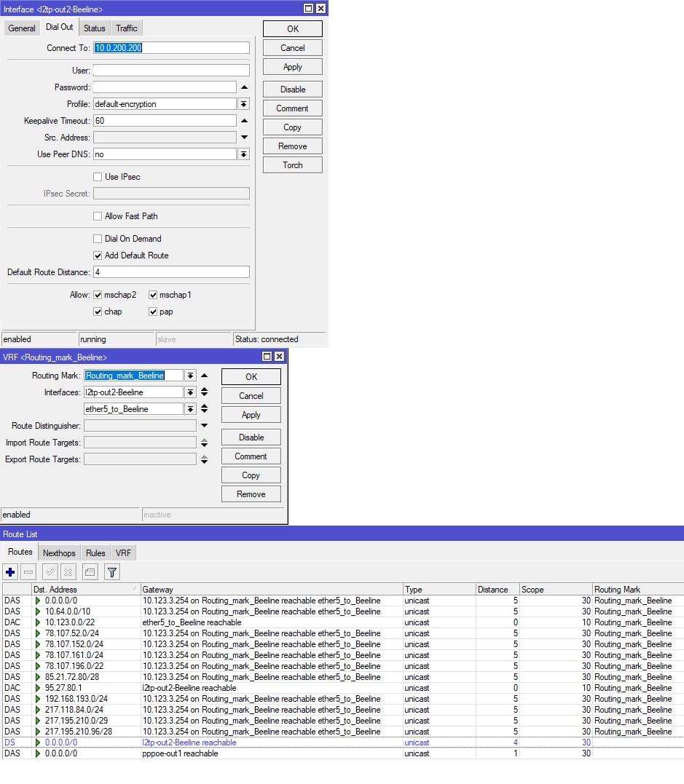Open the Profile dropdown
The height and width of the screenshot is (784, 684).
coord(244,104)
